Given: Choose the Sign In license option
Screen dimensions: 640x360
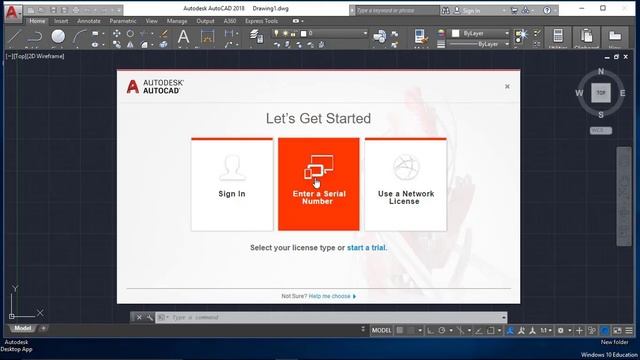Looking at the screenshot, I should (x=232, y=184).
